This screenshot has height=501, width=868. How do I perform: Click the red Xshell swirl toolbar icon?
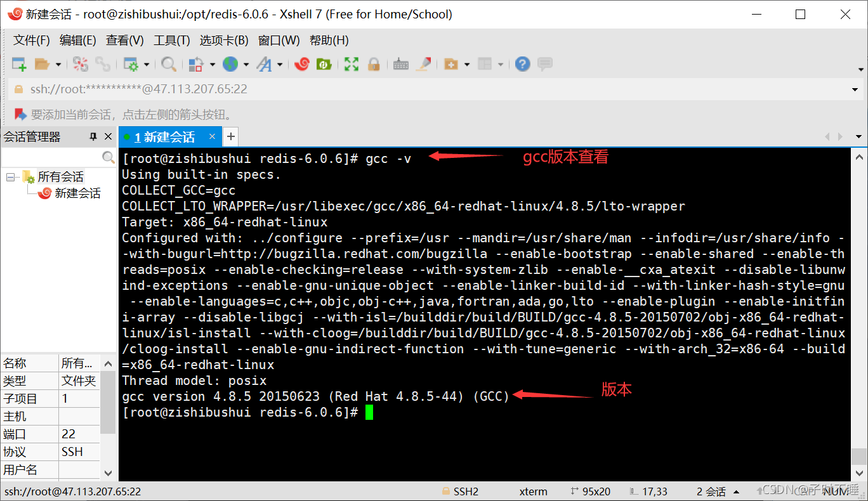tap(302, 64)
